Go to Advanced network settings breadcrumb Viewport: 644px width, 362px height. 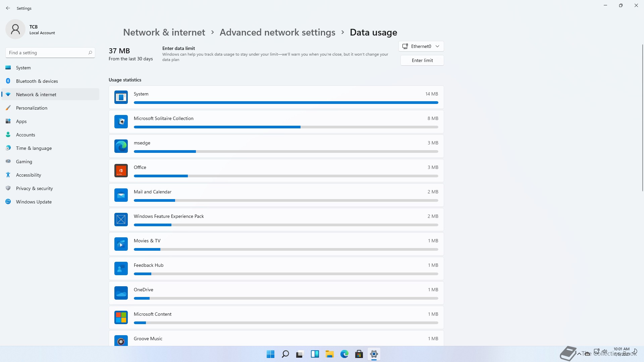pos(277,32)
